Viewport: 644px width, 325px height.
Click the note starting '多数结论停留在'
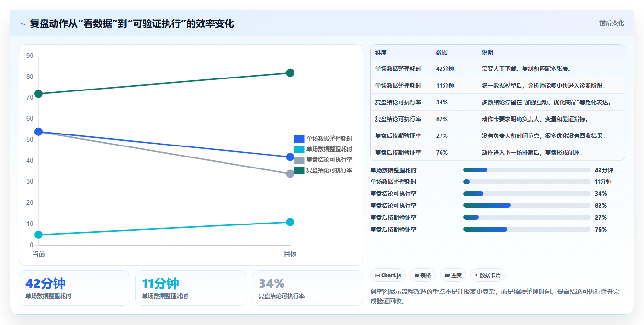coord(547,102)
